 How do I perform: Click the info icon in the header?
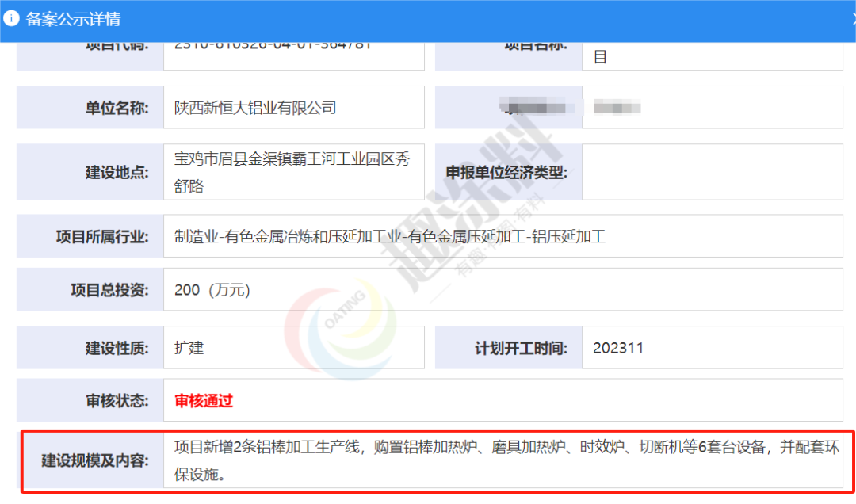coord(12,19)
